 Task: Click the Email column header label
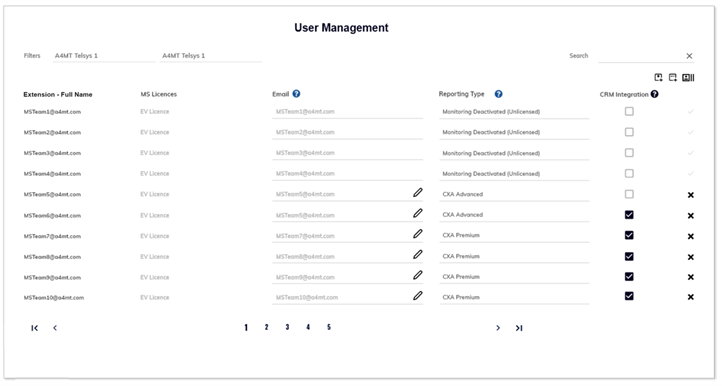tap(280, 94)
